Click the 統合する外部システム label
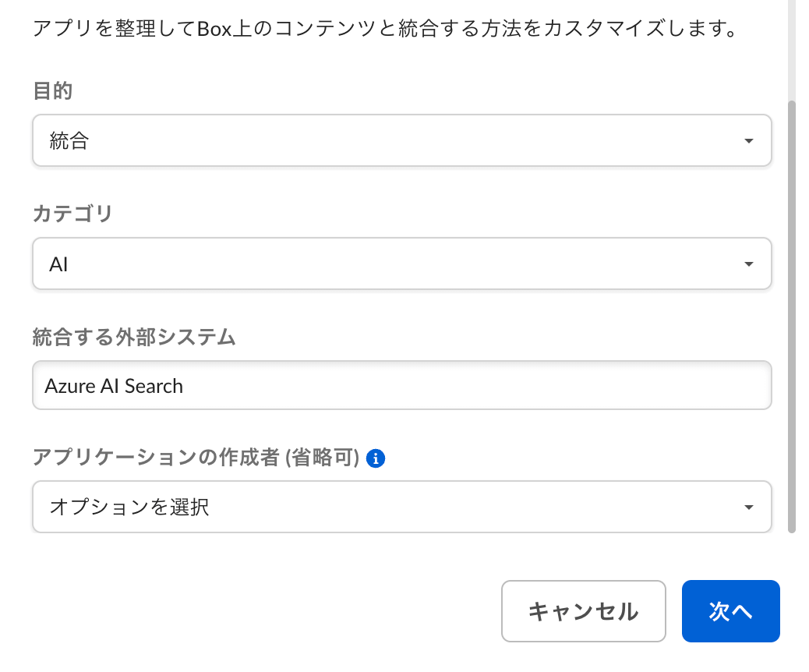The width and height of the screenshot is (809, 672). coord(134,337)
